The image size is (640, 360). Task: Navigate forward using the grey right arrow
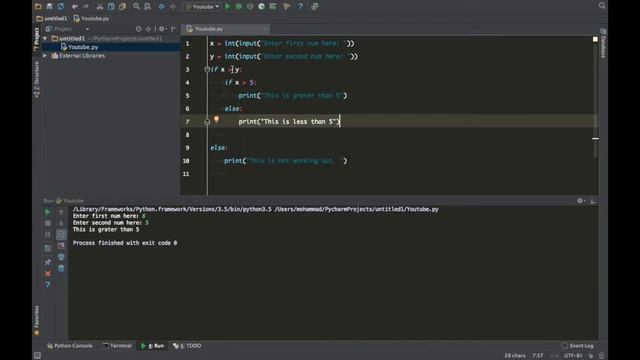click(x=173, y=6)
